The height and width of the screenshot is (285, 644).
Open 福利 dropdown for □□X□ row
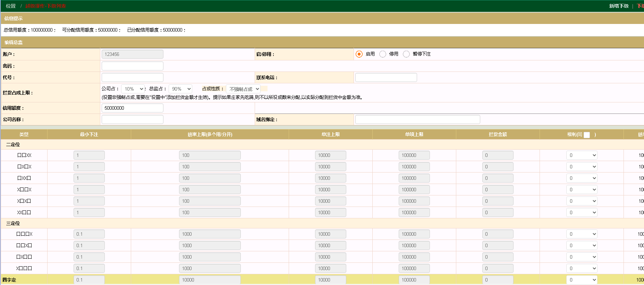[x=582, y=245]
